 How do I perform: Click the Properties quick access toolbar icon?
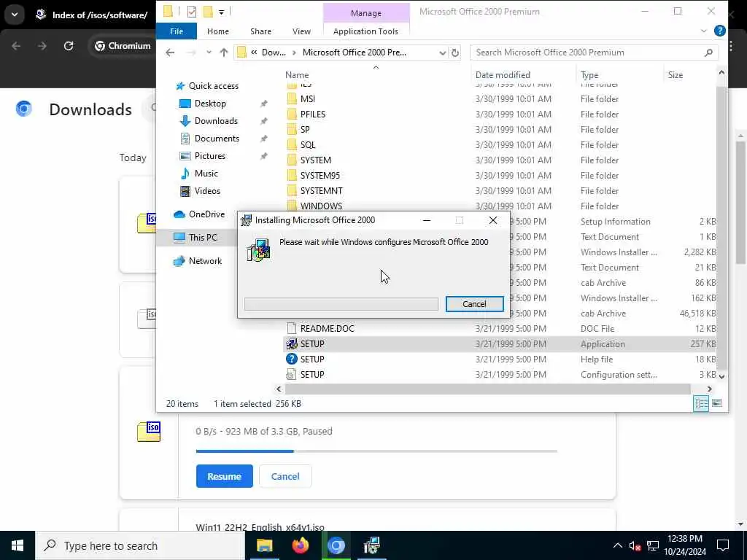click(x=192, y=12)
